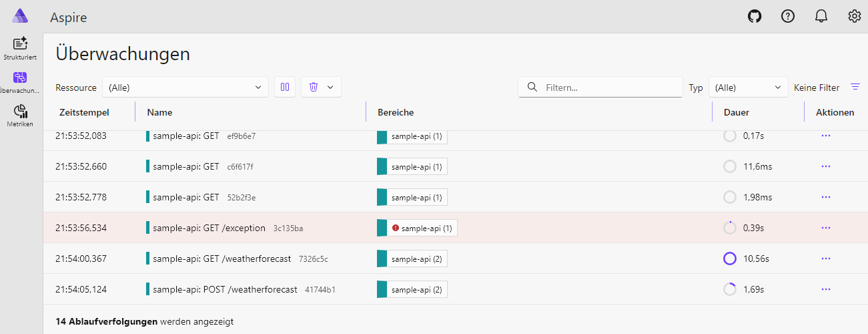Open actions menu for trace ef9b6e7

826,136
